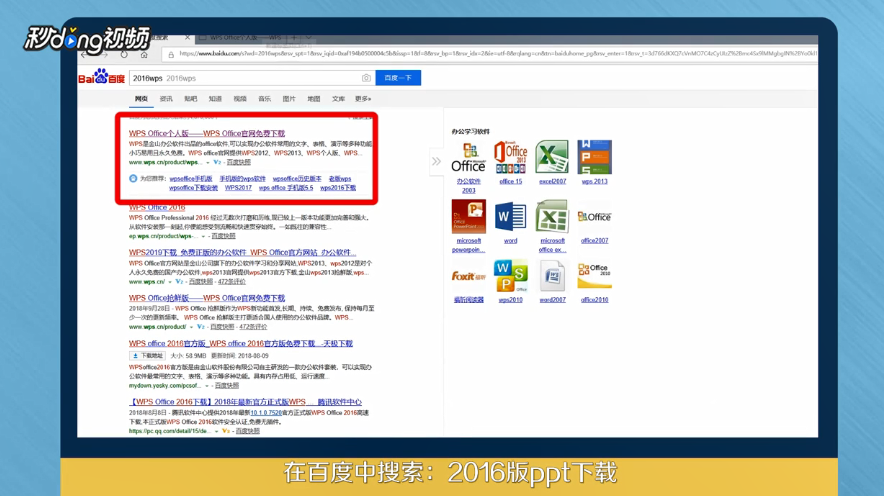
Task: Click V2 badge on the pc.qq.com result
Action: [x=226, y=431]
